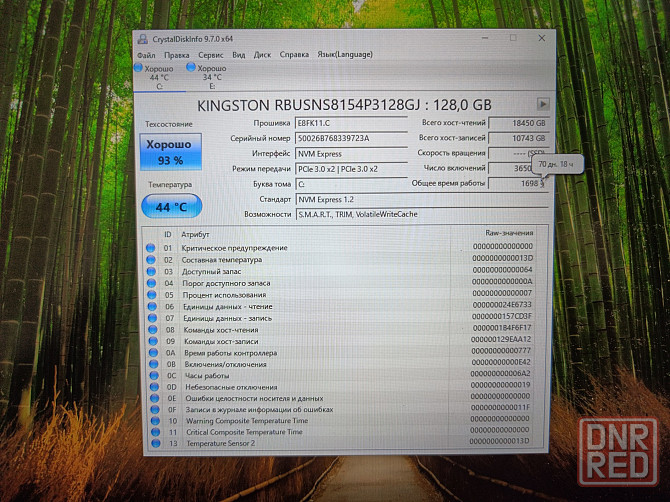The height and width of the screenshot is (502, 670).
Task: Close the CrystalDiskInfo window
Action: (x=542, y=38)
